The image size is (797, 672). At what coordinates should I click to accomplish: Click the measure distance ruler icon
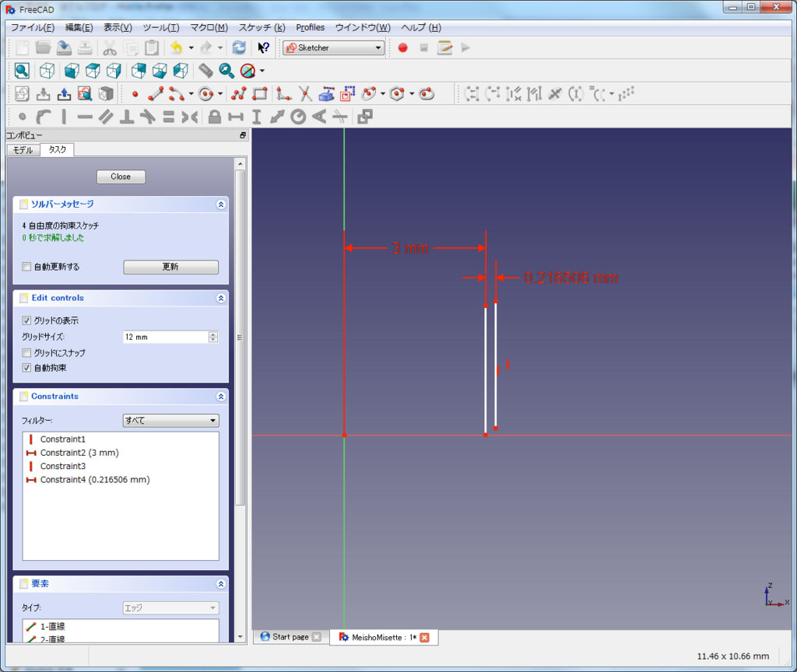click(205, 71)
